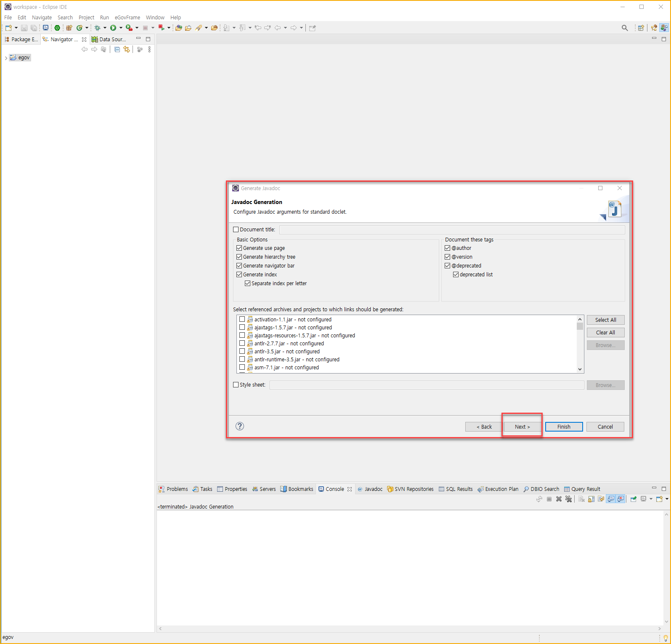Viewport: 671px width, 644px height.
Task: Open the terminal monitor toolbar icon
Action: pyautogui.click(x=45, y=28)
